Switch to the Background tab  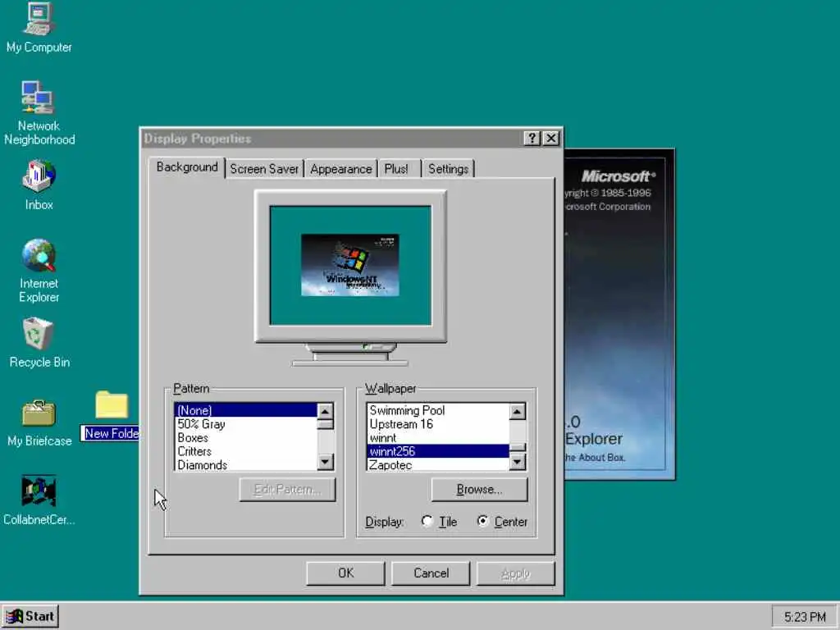coord(187,167)
